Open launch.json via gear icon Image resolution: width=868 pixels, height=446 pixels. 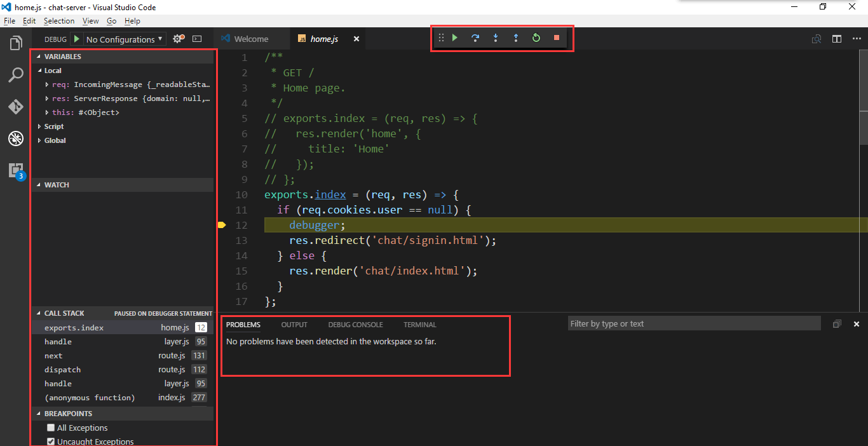pos(179,39)
